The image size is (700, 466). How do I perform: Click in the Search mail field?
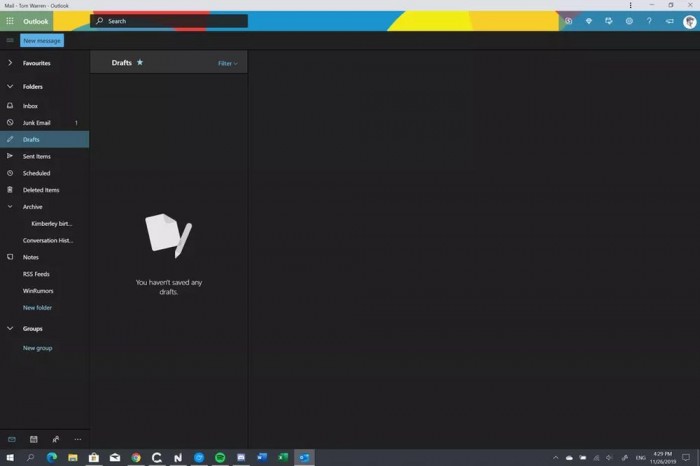coord(168,21)
